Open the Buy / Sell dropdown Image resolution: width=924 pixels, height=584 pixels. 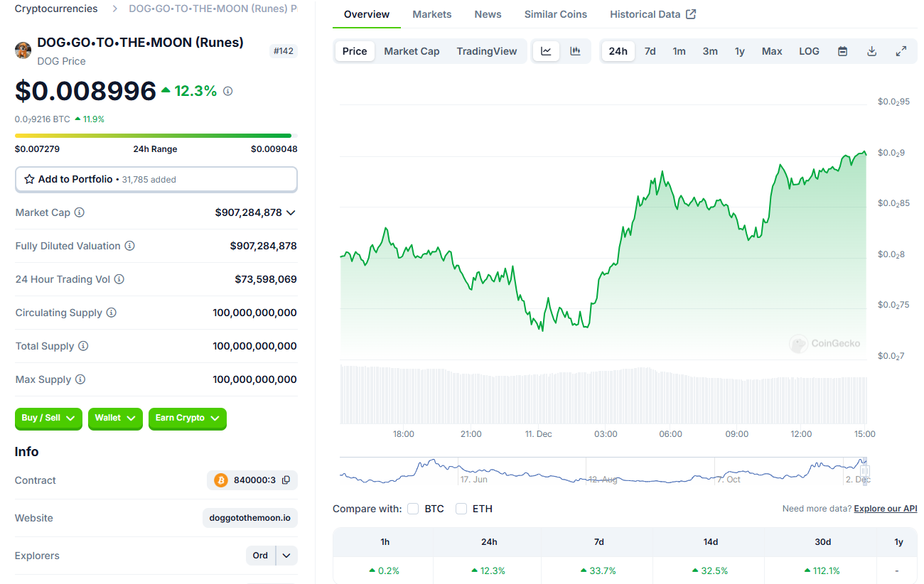48,418
